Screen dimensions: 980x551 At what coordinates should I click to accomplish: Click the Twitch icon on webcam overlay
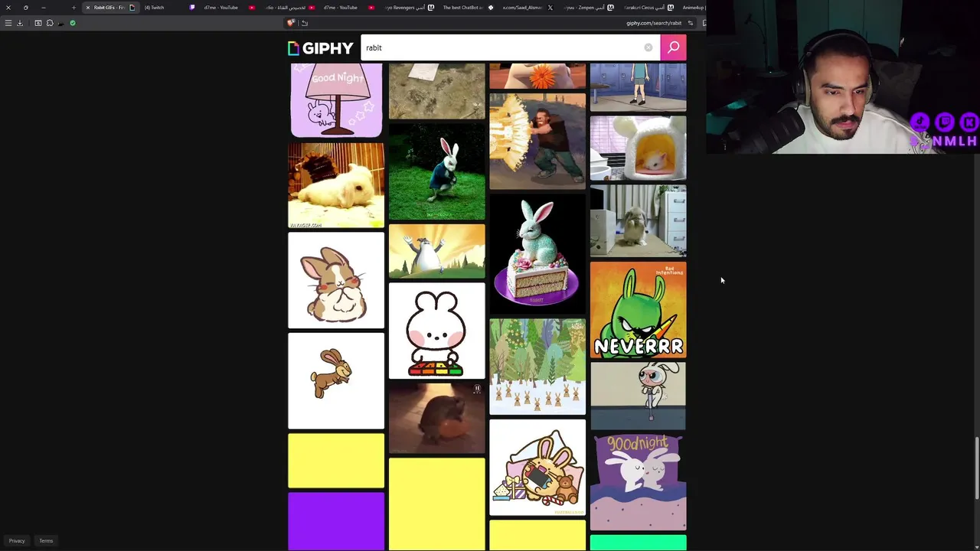tap(945, 122)
